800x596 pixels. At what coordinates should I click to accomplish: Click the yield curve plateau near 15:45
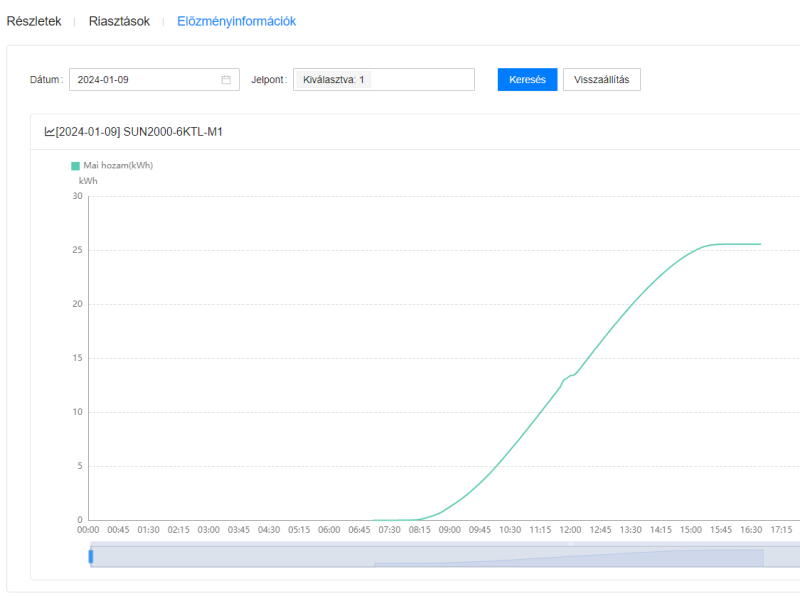(720, 244)
